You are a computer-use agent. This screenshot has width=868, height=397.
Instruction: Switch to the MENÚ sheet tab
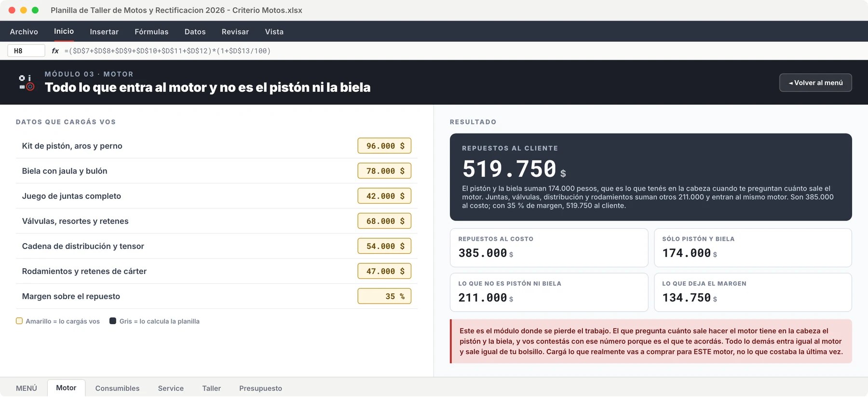[x=27, y=388]
